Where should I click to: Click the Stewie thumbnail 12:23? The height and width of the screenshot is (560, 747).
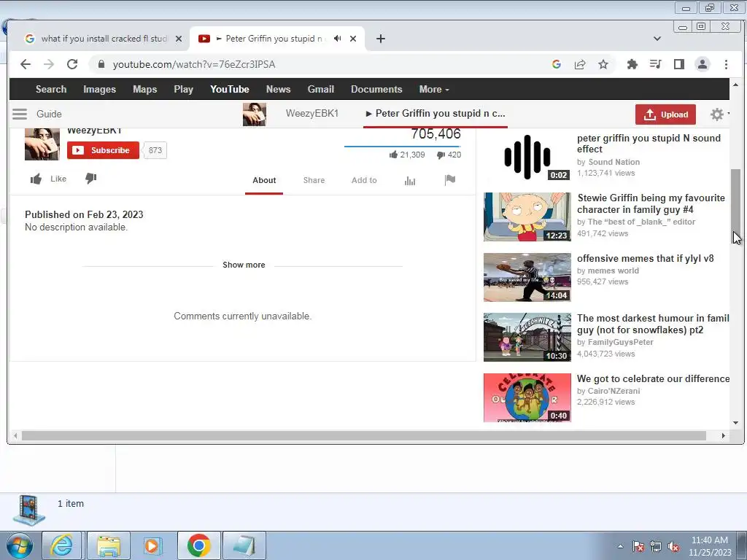527,217
